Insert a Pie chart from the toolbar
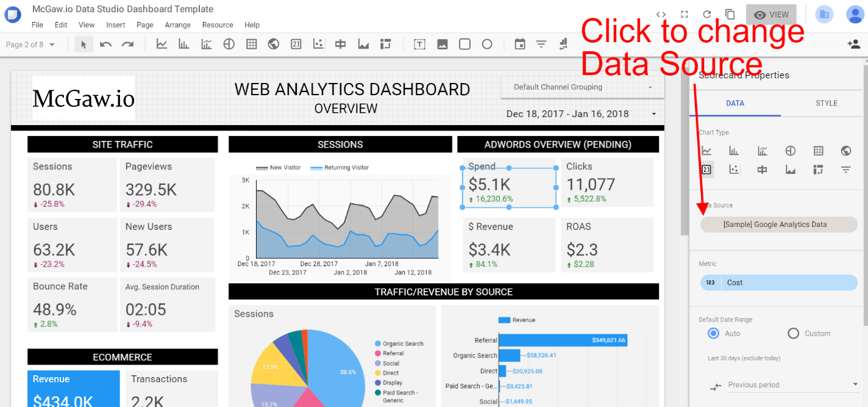 (x=229, y=44)
